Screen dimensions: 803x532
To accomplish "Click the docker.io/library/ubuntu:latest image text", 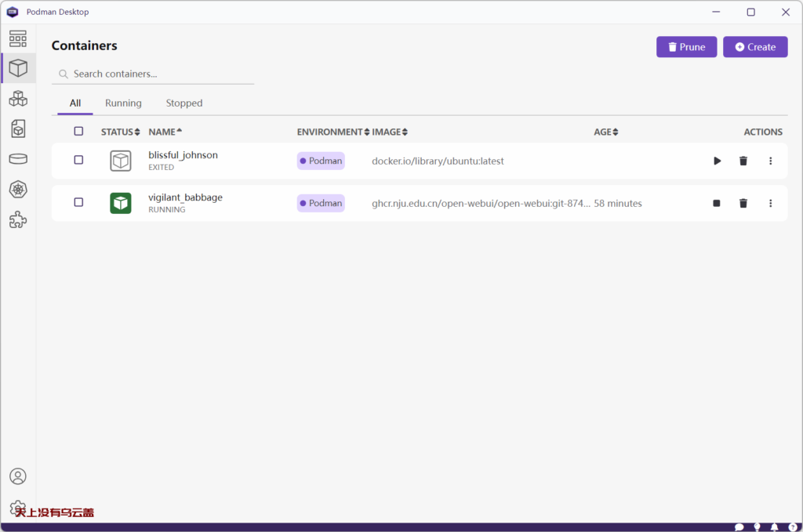I will (438, 161).
